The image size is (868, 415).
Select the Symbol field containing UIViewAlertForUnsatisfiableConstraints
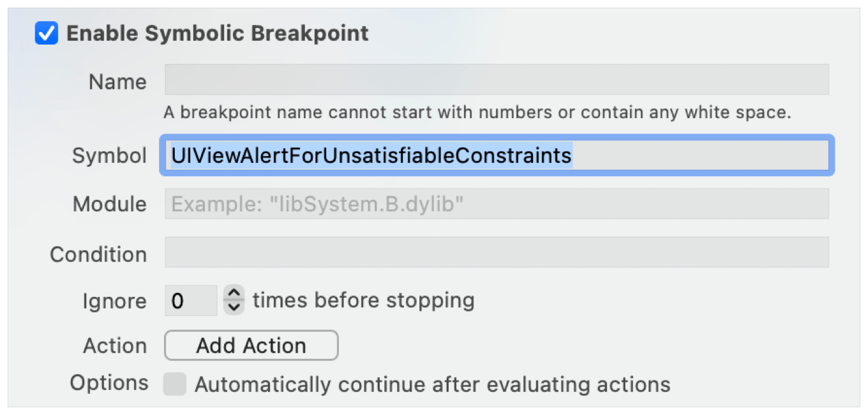pyautogui.click(x=498, y=155)
